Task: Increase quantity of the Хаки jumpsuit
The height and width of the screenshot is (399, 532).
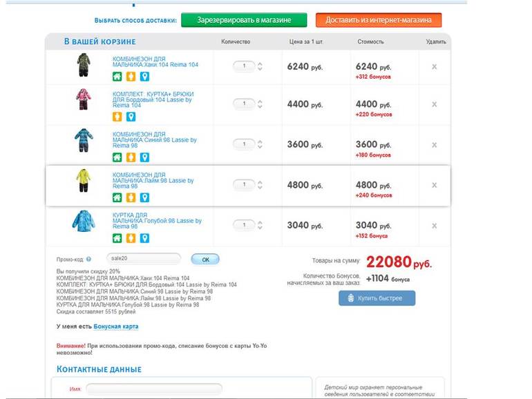Action: (260, 64)
